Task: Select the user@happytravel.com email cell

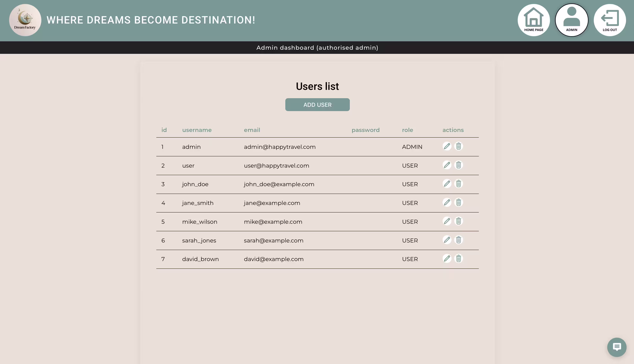Action: coord(276,166)
